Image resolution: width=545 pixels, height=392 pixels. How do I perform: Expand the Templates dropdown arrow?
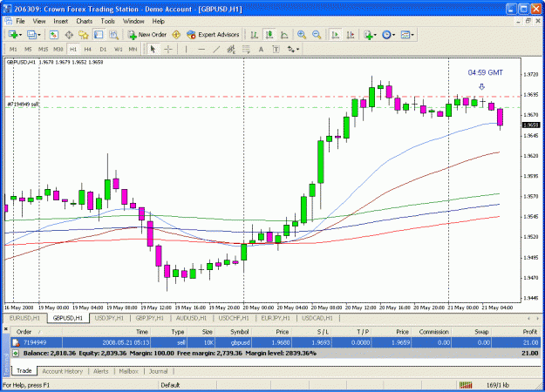[x=412, y=35]
